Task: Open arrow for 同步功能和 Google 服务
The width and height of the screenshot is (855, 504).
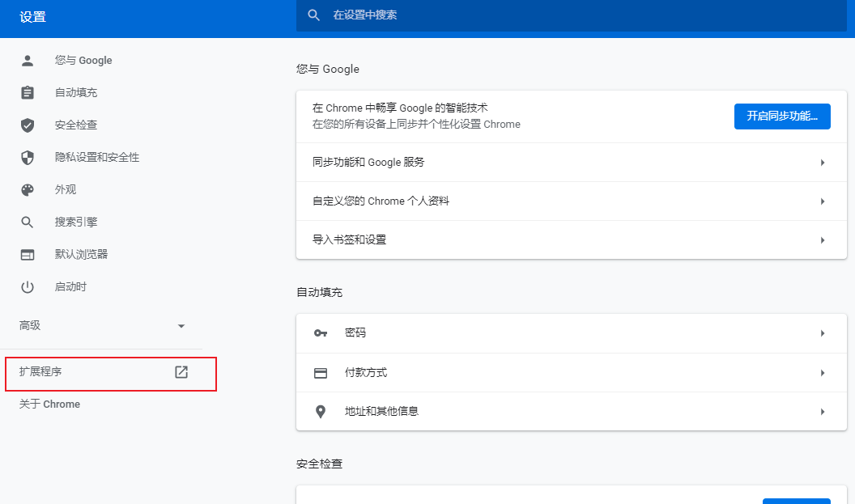Action: point(823,163)
